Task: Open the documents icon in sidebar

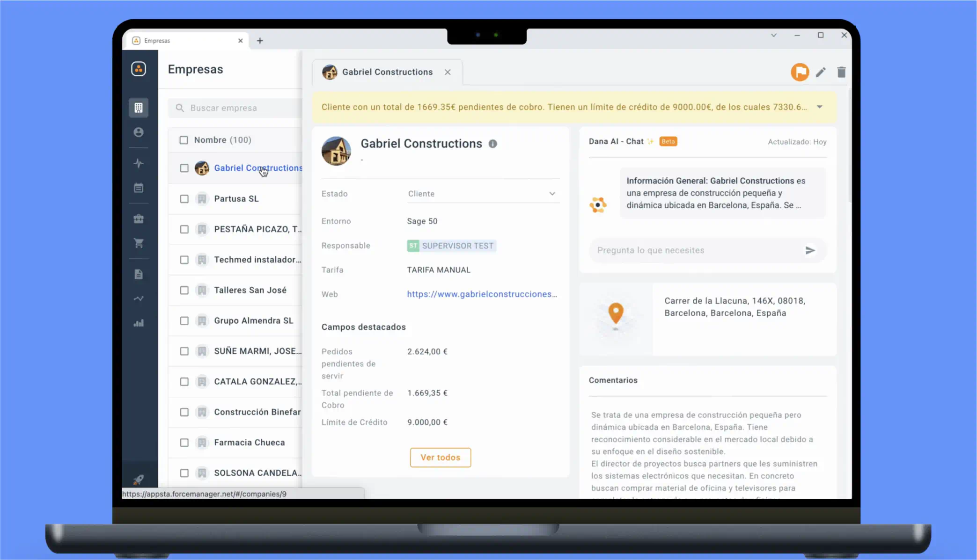Action: pos(139,274)
